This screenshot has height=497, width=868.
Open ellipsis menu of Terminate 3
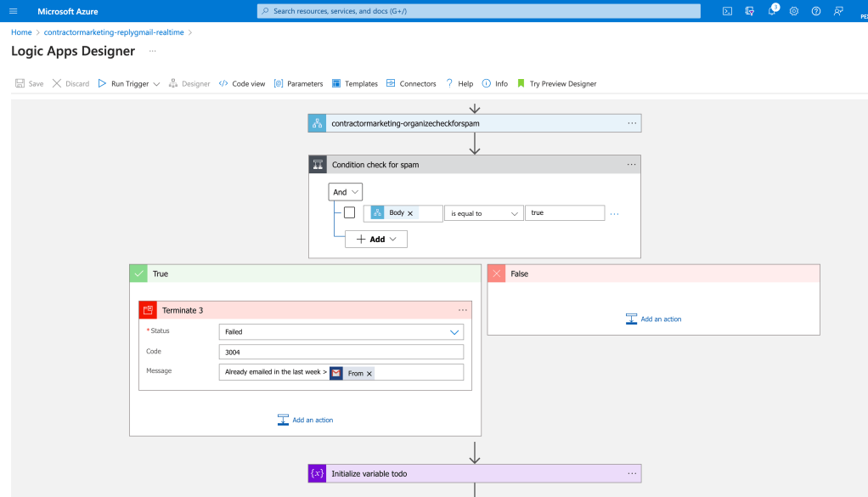point(463,310)
